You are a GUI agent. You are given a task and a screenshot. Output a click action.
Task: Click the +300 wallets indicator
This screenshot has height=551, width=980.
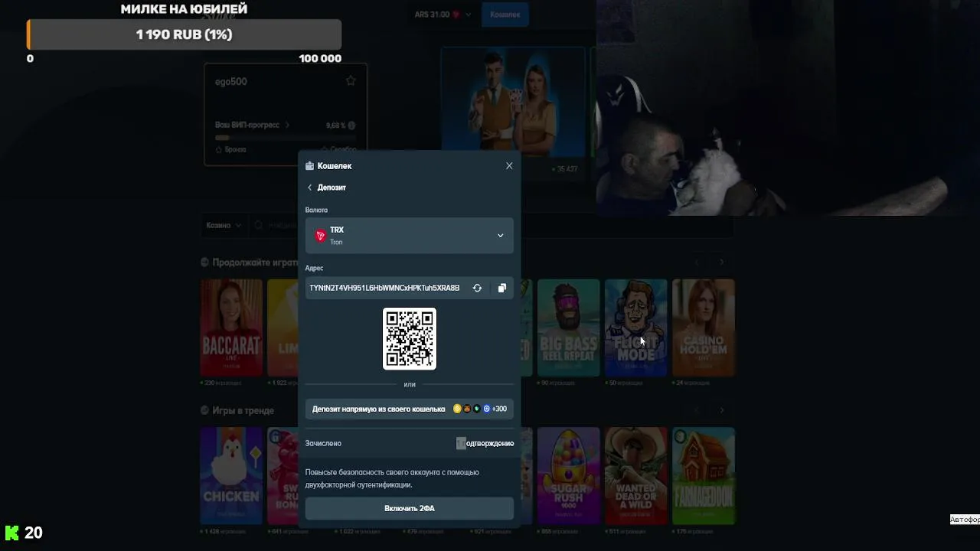[499, 409]
